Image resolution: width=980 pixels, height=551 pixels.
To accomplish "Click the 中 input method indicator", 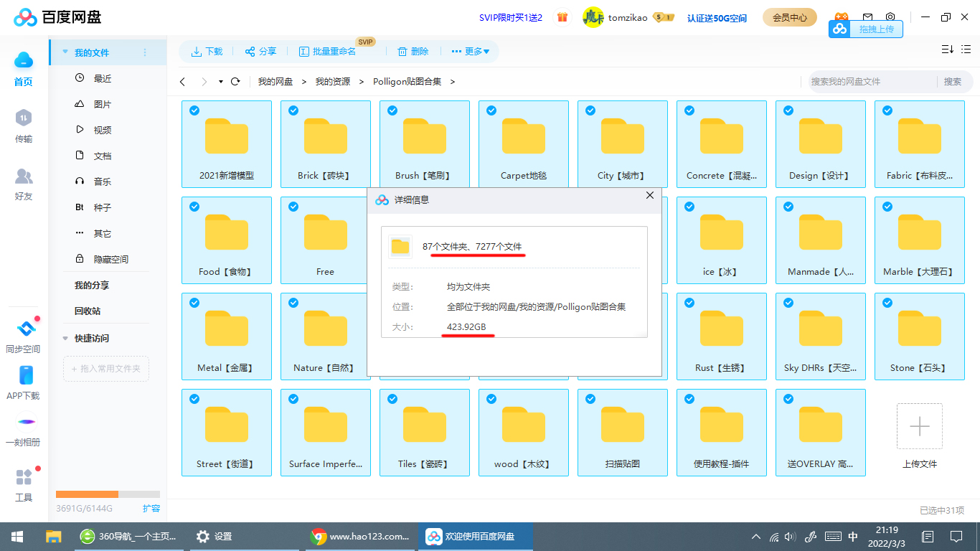I will coord(853,537).
